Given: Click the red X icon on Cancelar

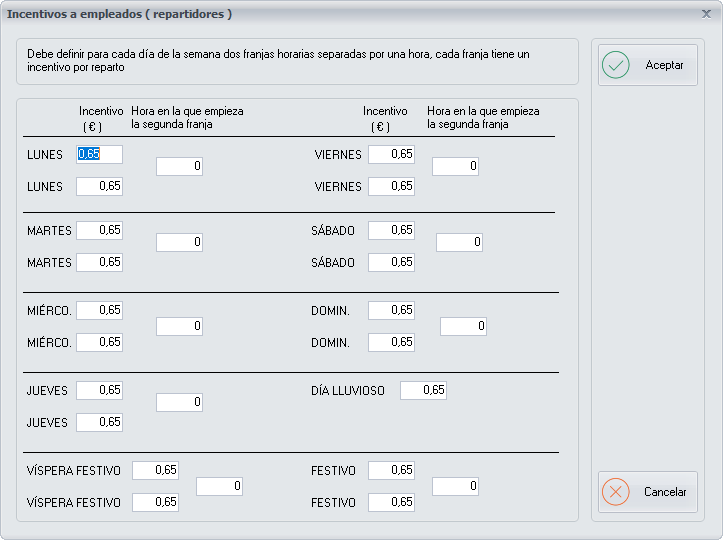Looking at the screenshot, I should coord(616,492).
